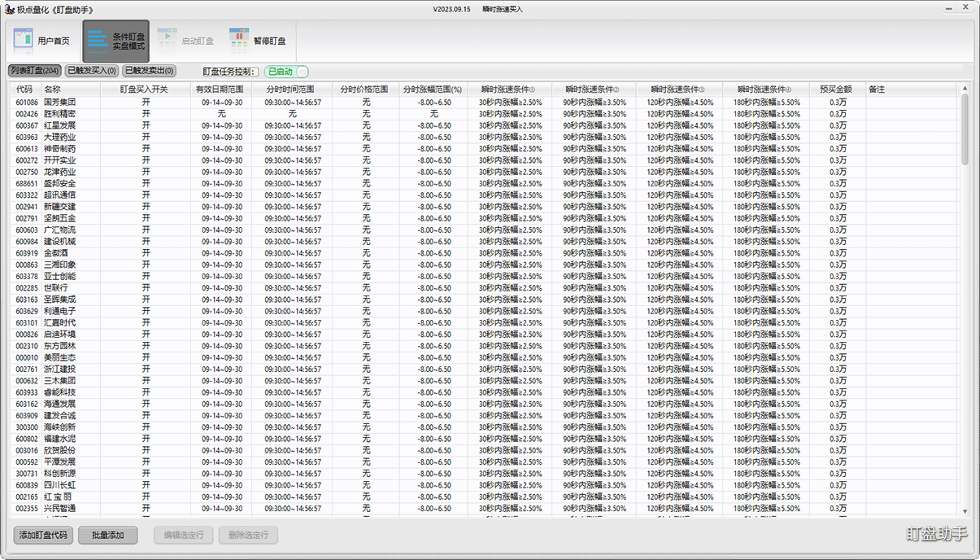
Task: Click the 盯盘买入开关 column header
Action: point(145,90)
